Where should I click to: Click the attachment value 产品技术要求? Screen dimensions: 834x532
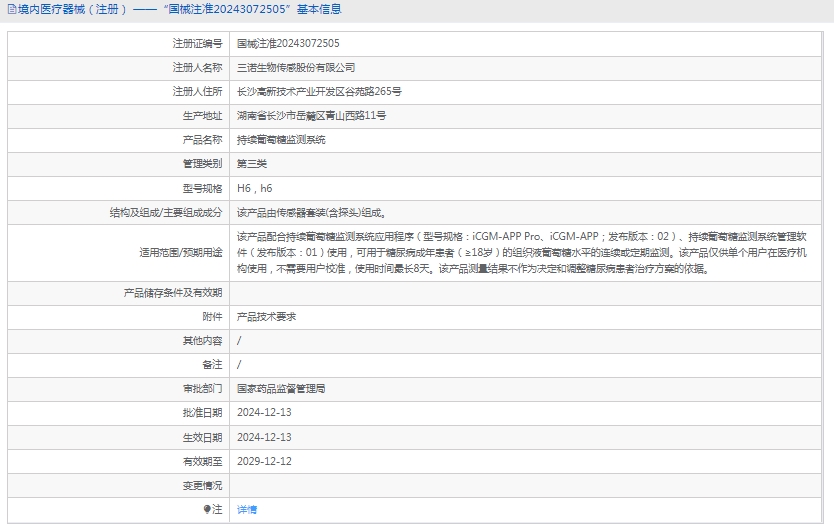(266, 316)
